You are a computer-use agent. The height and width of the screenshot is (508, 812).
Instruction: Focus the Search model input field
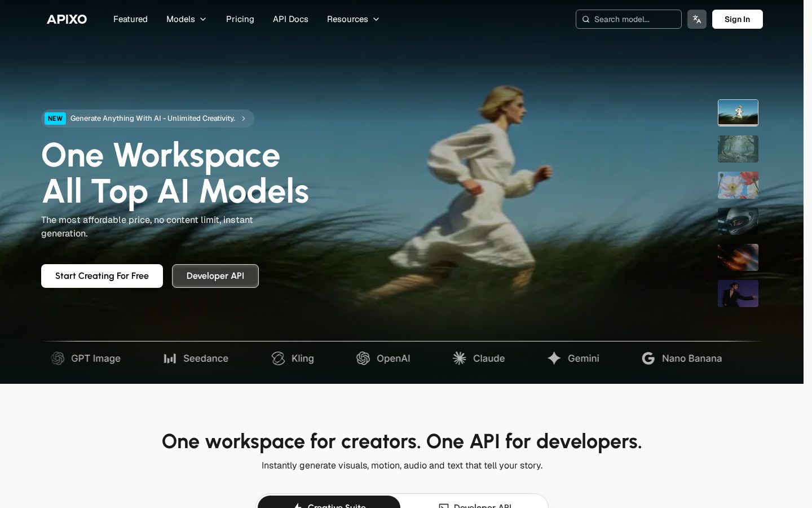[629, 19]
